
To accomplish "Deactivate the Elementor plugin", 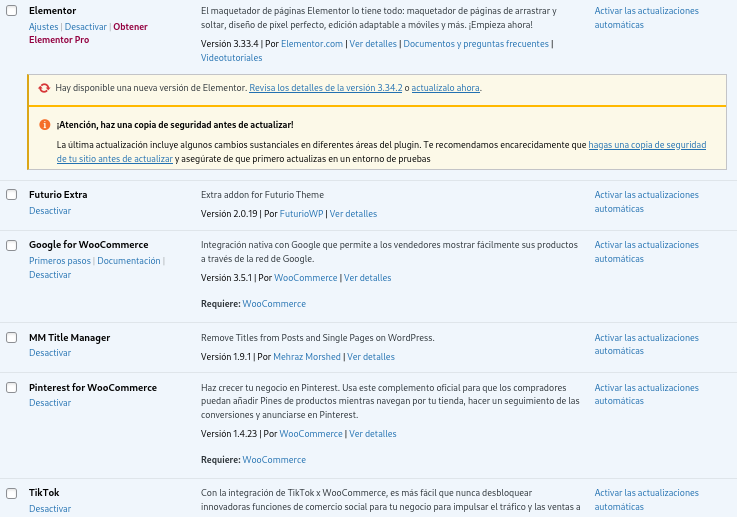I will point(86,27).
